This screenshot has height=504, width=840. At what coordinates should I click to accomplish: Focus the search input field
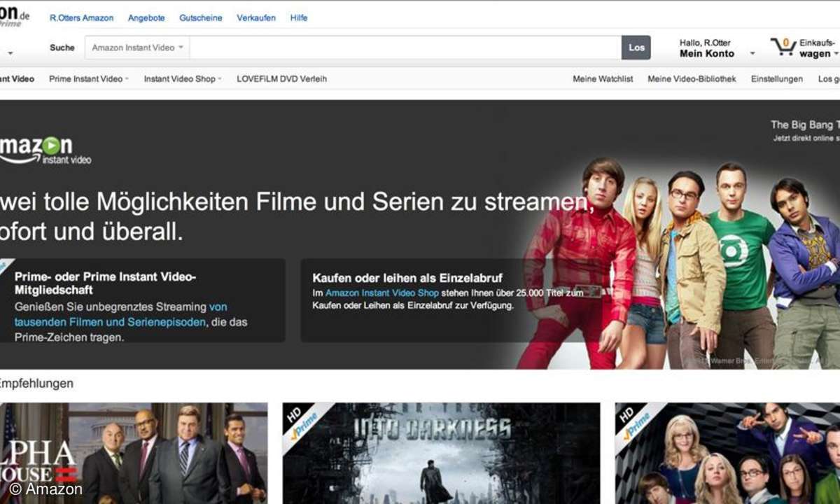coord(405,48)
